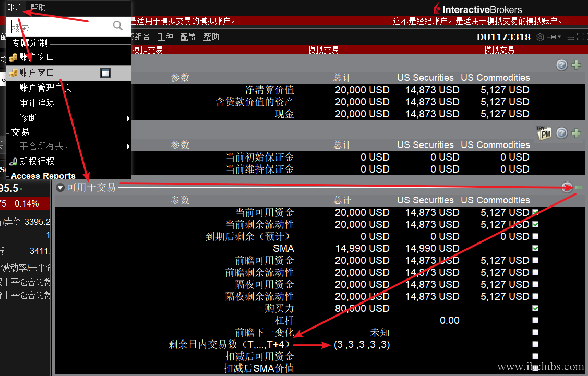The image size is (588, 376).
Task: Open the pin dropdown arrow beside DU1173318
Action: coord(559,37)
